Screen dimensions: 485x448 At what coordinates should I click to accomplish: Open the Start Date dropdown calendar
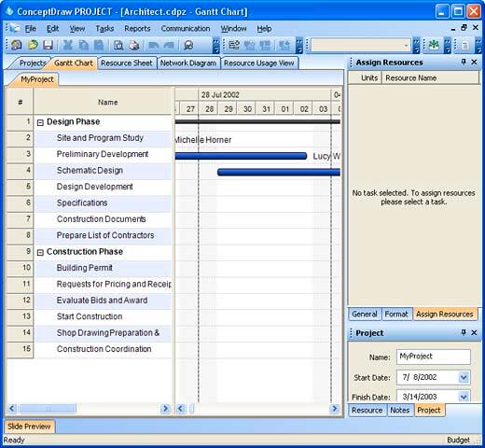pyautogui.click(x=464, y=377)
